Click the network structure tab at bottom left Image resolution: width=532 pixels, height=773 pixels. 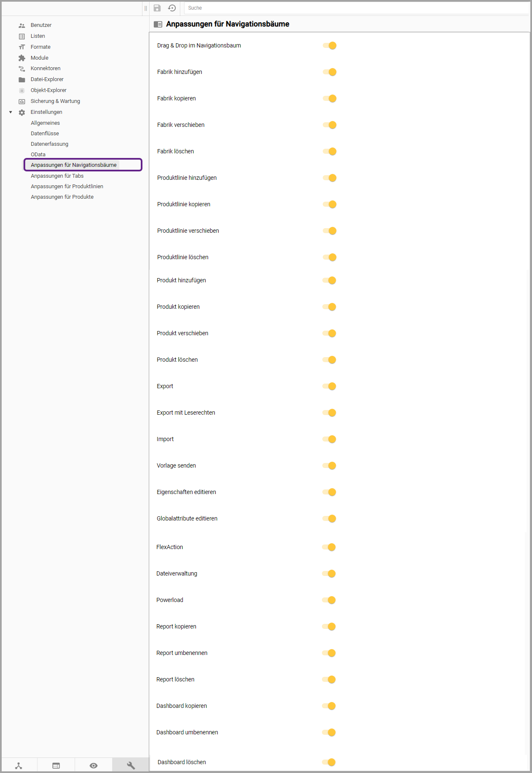pyautogui.click(x=19, y=765)
